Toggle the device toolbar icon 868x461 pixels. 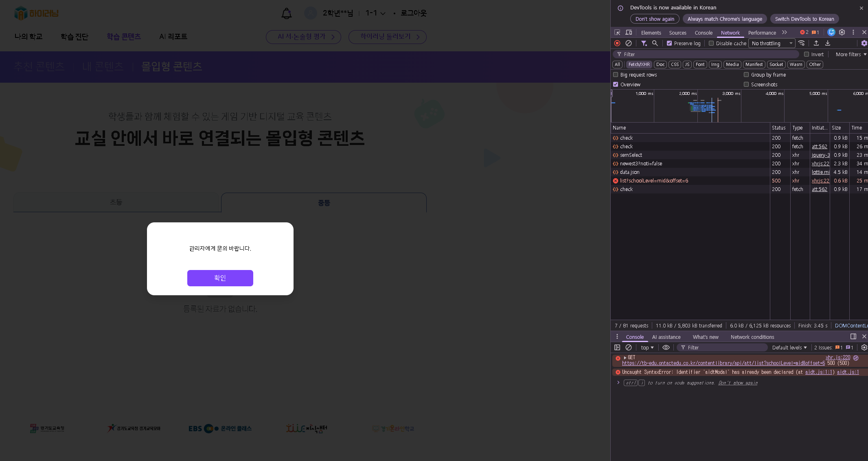click(x=629, y=33)
